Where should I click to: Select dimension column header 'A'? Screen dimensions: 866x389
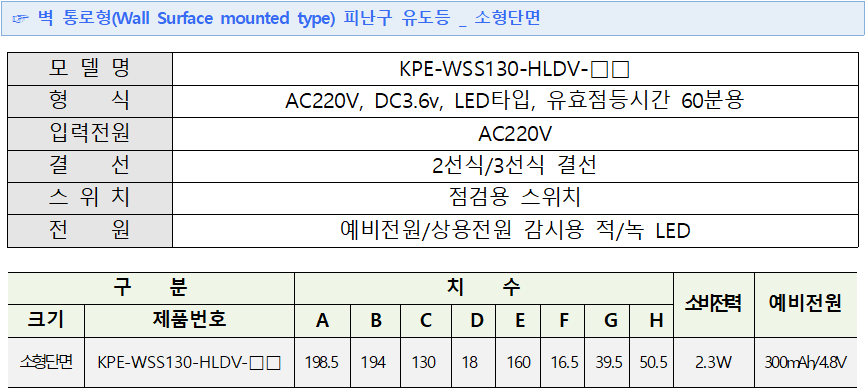click(x=322, y=320)
